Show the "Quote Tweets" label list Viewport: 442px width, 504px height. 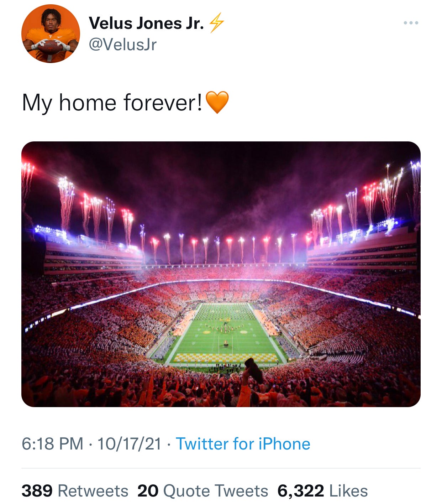[215, 491]
